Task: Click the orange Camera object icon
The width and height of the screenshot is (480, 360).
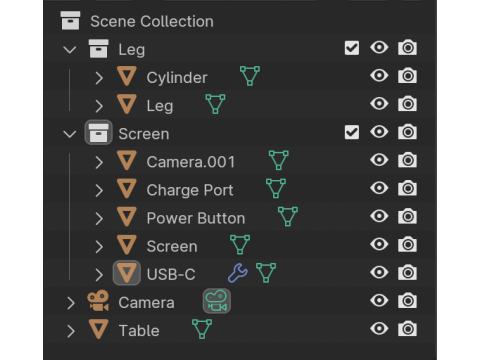Action: 98,301
